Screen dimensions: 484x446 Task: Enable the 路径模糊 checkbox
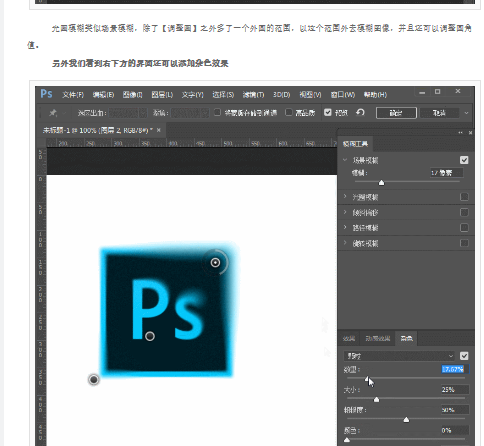click(x=464, y=228)
